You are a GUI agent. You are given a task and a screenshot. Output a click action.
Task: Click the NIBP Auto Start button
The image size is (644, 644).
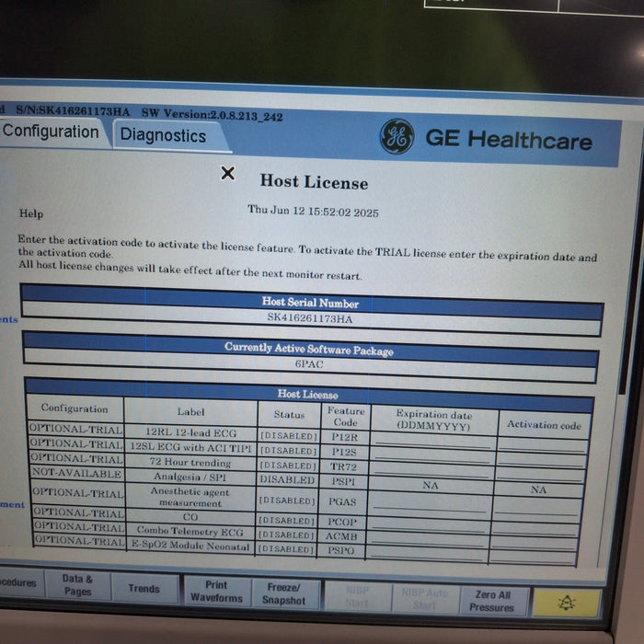pyautogui.click(x=424, y=599)
